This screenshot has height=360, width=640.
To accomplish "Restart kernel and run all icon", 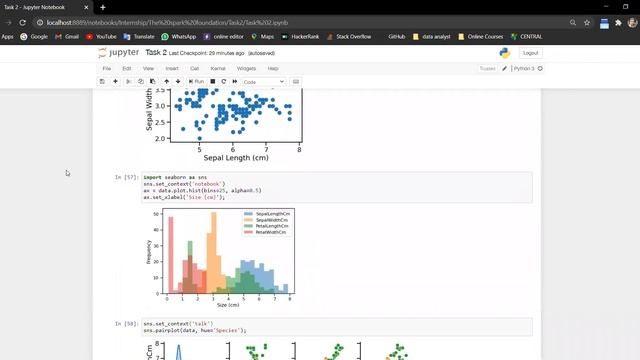I will click(x=235, y=82).
